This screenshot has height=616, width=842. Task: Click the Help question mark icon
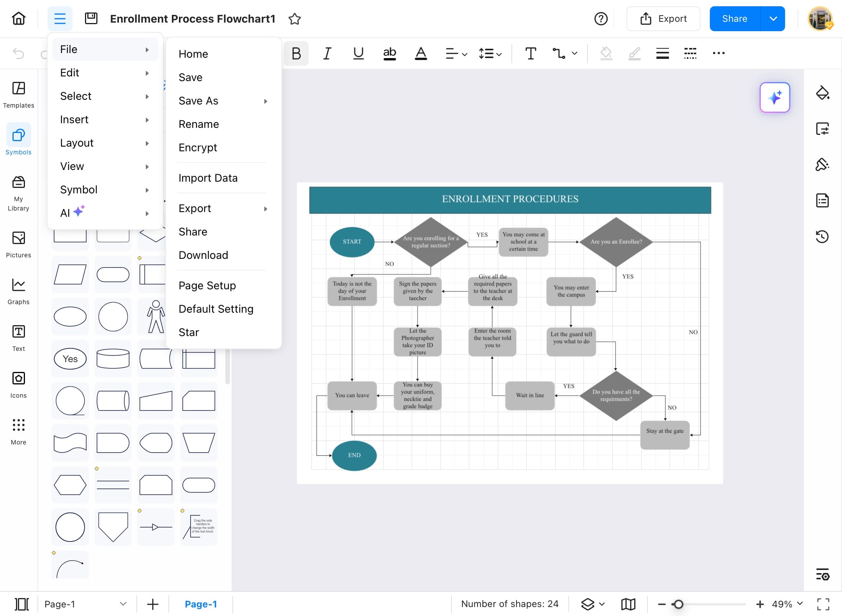[x=601, y=19]
